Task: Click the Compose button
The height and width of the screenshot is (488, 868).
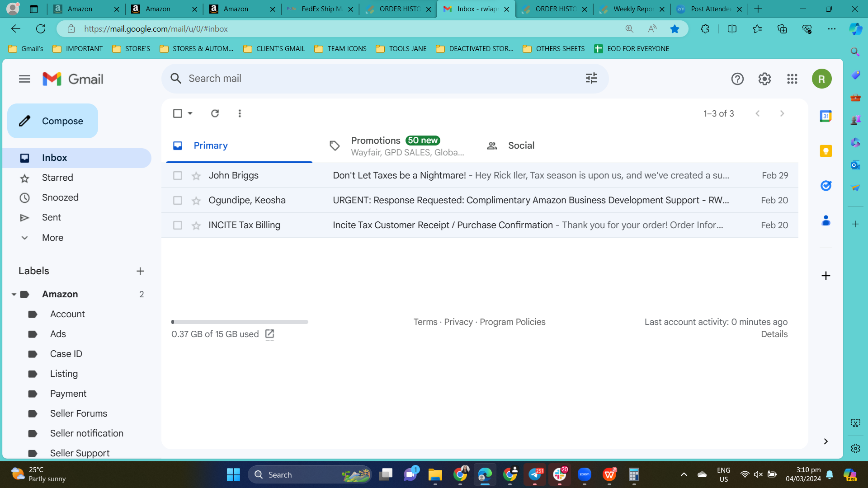Action: [x=52, y=121]
